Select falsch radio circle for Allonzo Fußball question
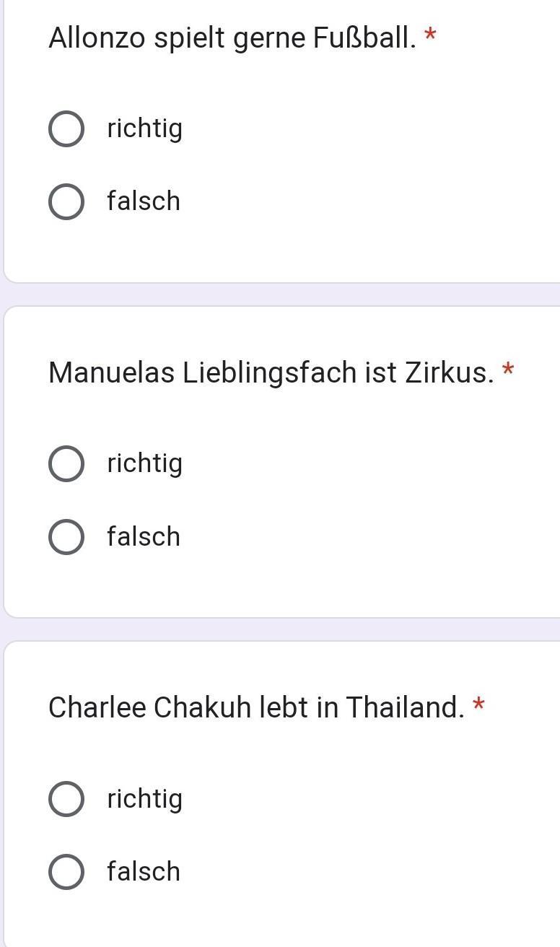This screenshot has height=947, width=560. click(x=66, y=201)
